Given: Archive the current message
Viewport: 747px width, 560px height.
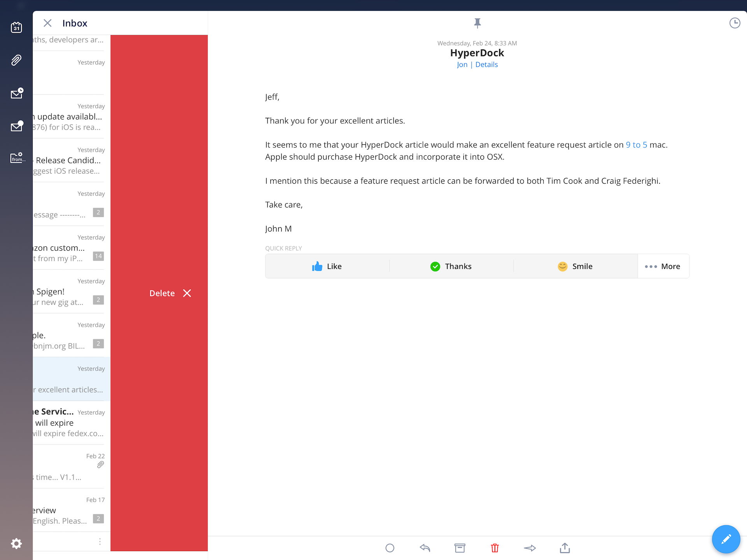Looking at the screenshot, I should 460,548.
